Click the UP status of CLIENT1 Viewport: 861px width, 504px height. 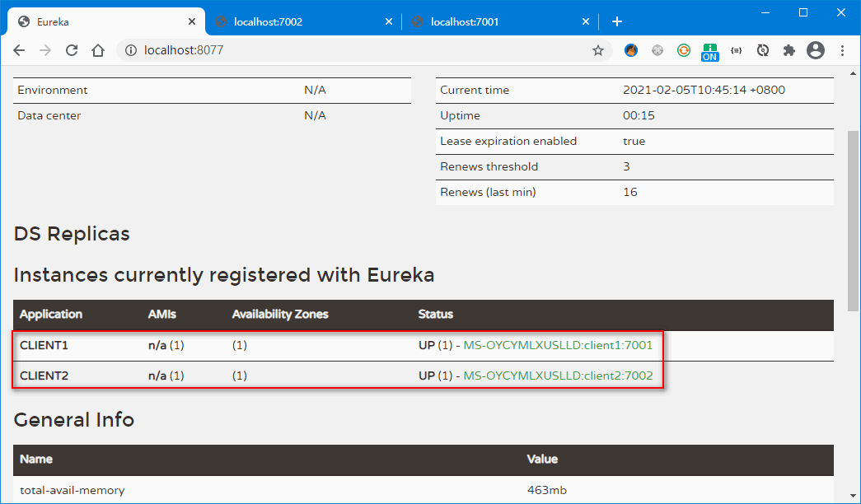click(x=427, y=345)
